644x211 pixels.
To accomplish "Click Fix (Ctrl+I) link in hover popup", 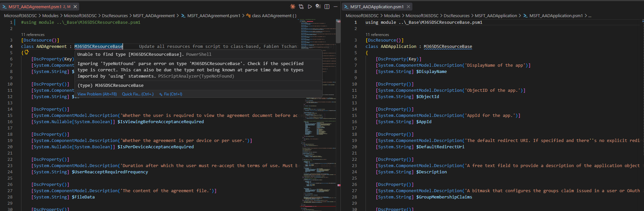I will [x=171, y=94].
